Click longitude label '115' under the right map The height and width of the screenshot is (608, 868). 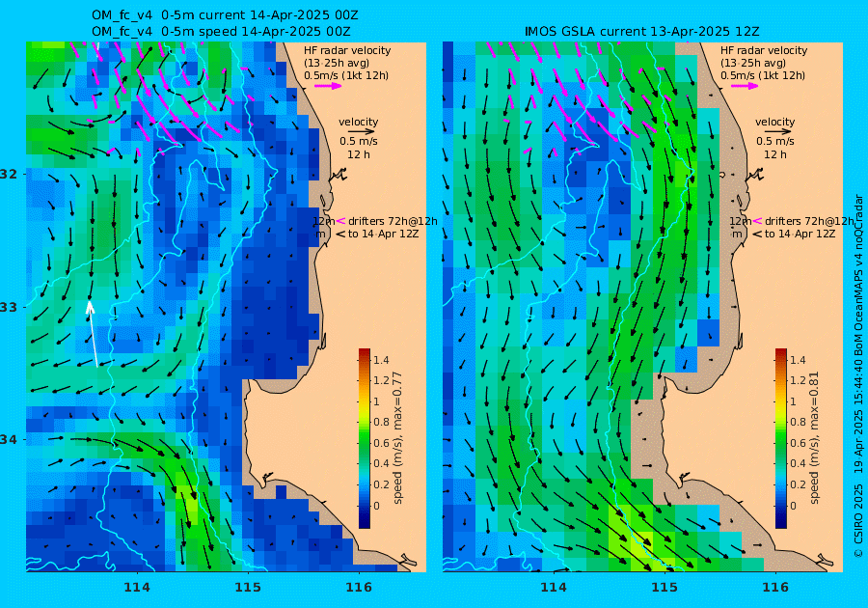click(665, 588)
